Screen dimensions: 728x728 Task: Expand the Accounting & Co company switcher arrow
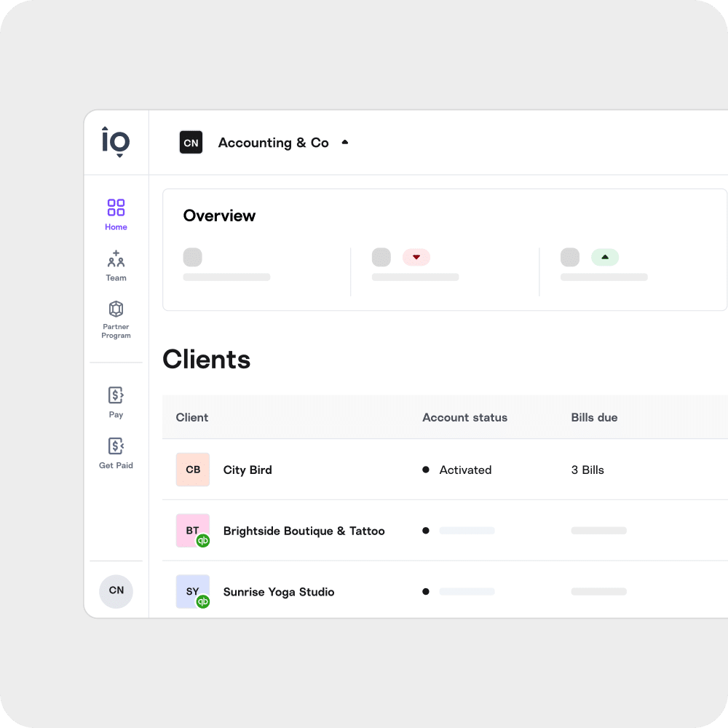coord(345,142)
